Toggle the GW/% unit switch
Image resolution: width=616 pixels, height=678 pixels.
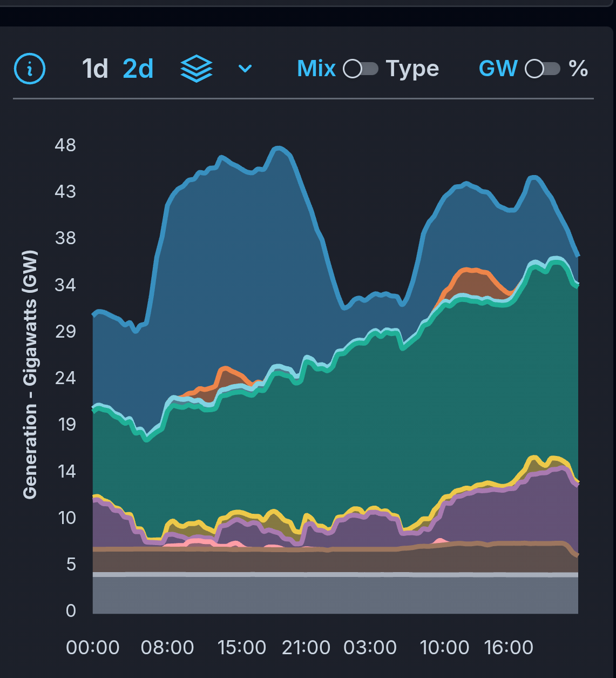[x=543, y=69]
